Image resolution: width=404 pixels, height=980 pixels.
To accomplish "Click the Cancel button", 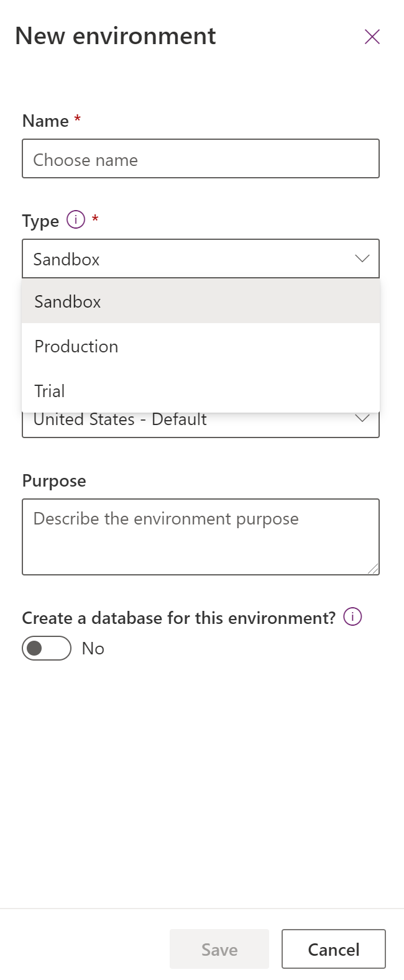I will [x=333, y=949].
